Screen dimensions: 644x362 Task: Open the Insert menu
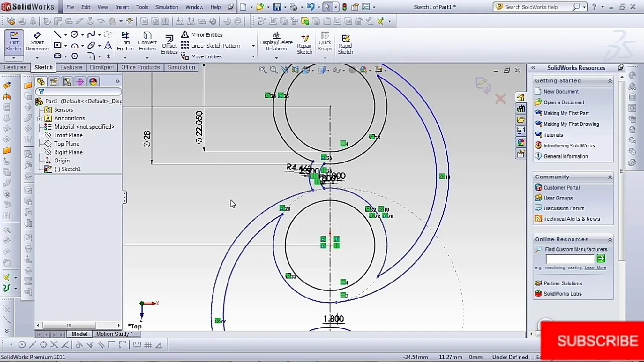point(122,7)
